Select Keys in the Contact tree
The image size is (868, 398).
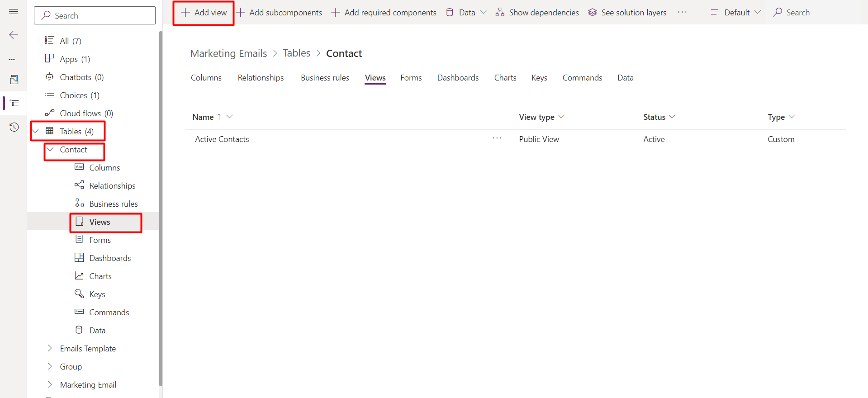[97, 294]
